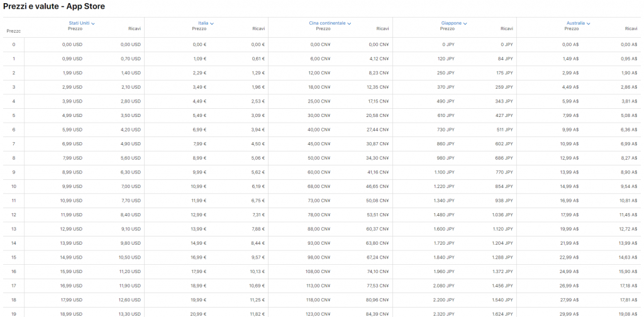Select the 5,62 € revenue cell
Image resolution: width=644 pixels, height=317 pixels.
(258, 172)
